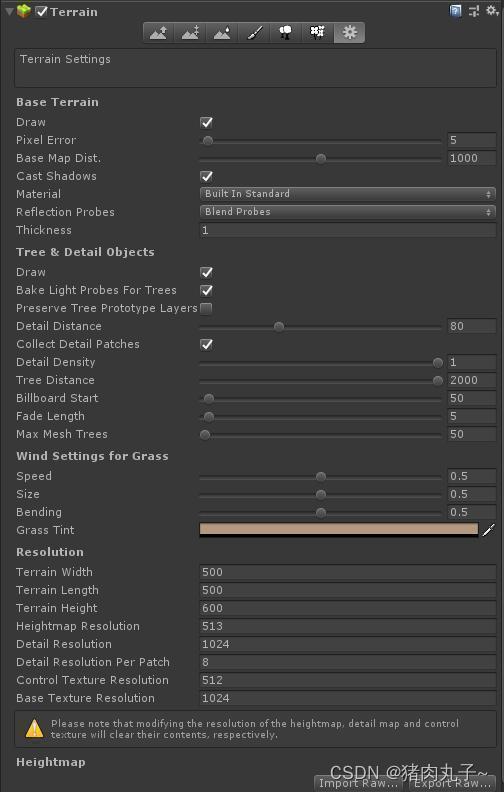This screenshot has height=792, width=504.
Task: Open the Terrain component help icon
Action: click(x=456, y=11)
